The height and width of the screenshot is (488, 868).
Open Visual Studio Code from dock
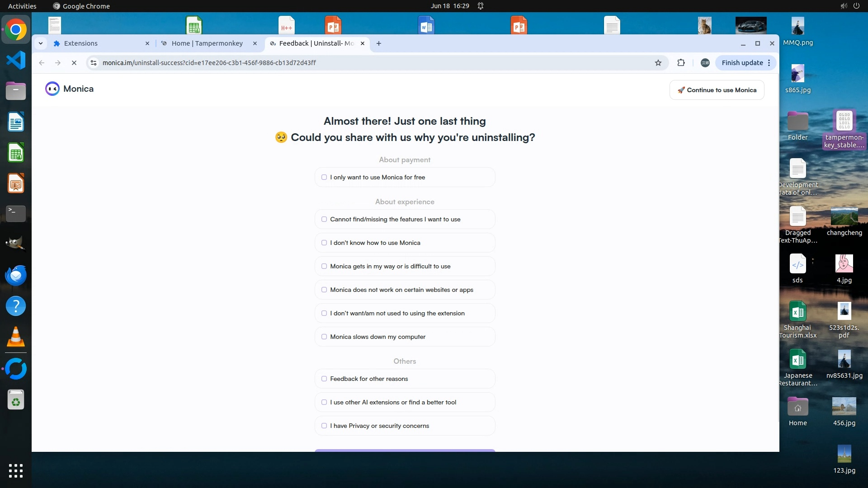(16, 61)
